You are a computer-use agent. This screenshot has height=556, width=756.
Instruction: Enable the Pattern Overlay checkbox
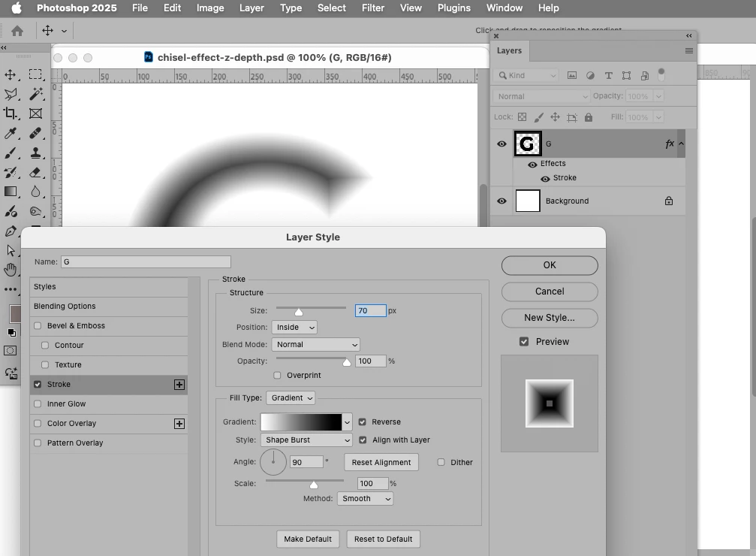pyautogui.click(x=38, y=443)
